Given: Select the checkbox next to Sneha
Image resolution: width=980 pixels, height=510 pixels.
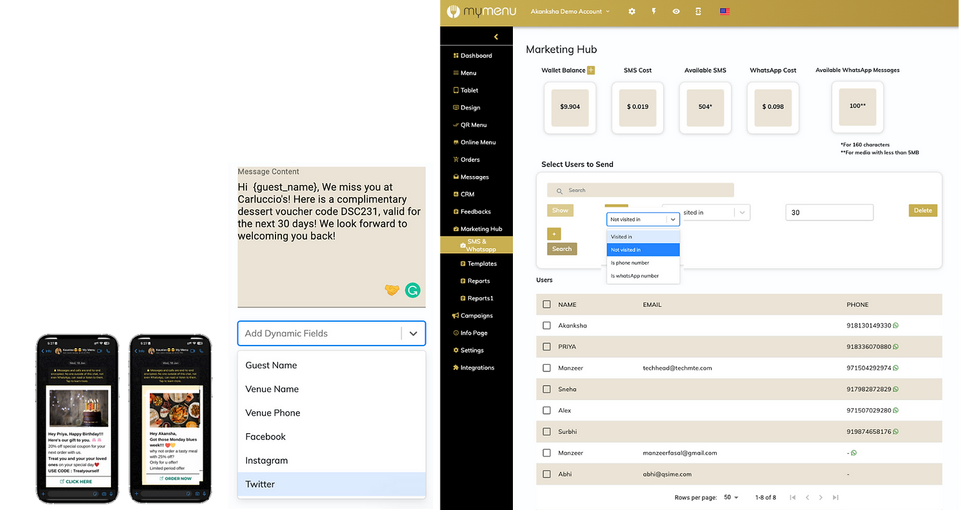Looking at the screenshot, I should tap(547, 389).
